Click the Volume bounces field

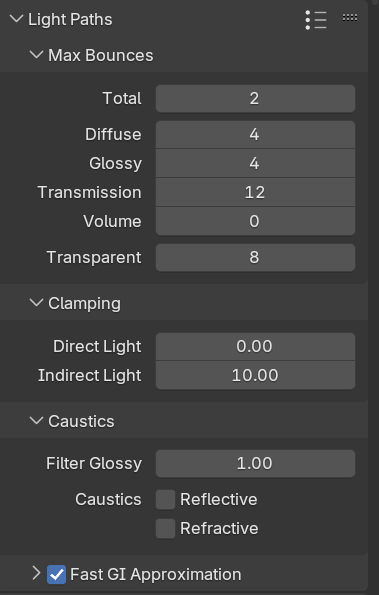pyautogui.click(x=255, y=221)
